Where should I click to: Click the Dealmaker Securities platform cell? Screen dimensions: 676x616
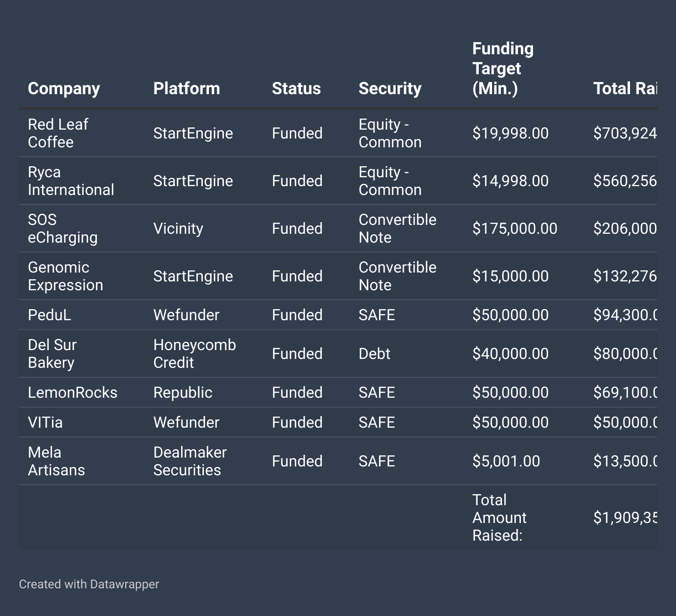(x=190, y=461)
